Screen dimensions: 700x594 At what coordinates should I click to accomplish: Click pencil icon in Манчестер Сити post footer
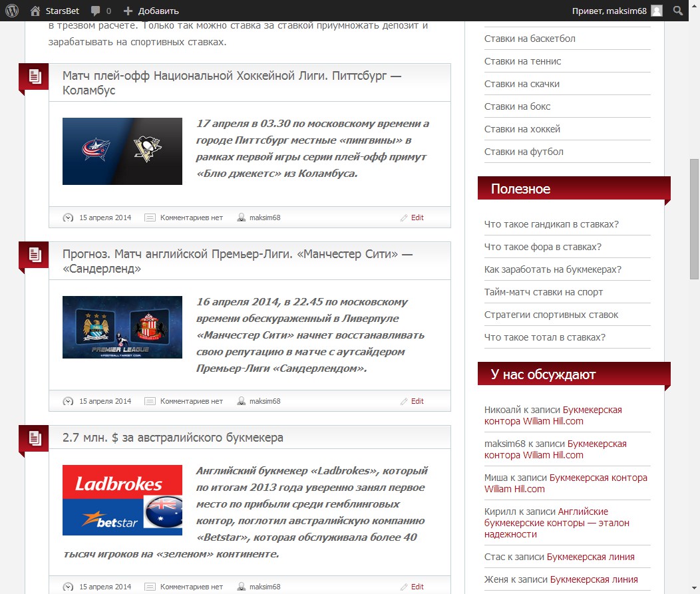point(404,401)
